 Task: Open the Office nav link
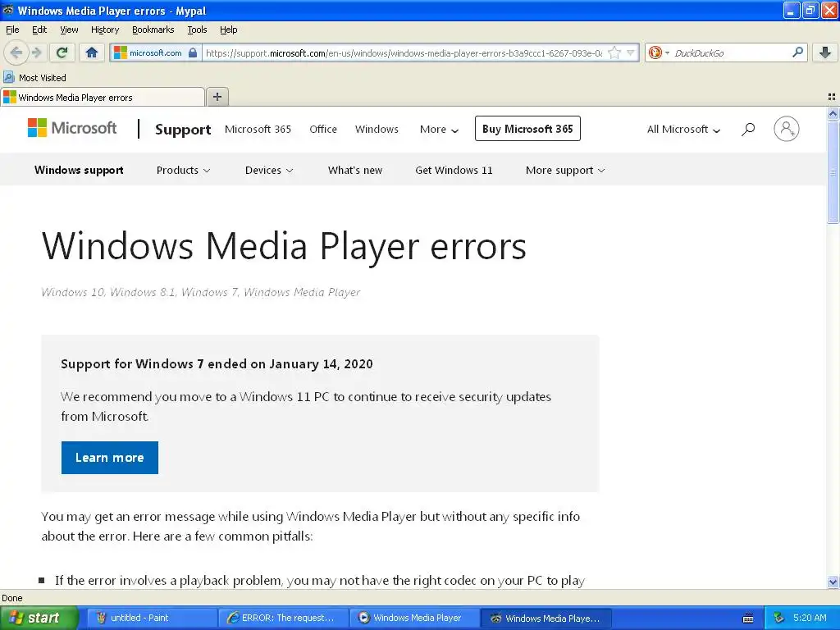pyautogui.click(x=323, y=129)
